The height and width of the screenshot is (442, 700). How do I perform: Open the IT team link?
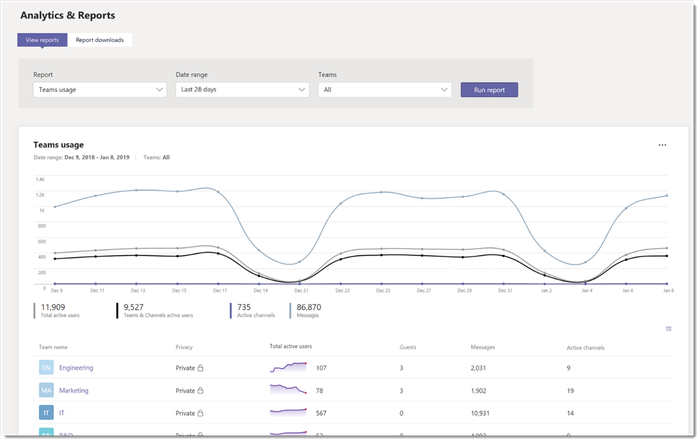pyautogui.click(x=62, y=413)
